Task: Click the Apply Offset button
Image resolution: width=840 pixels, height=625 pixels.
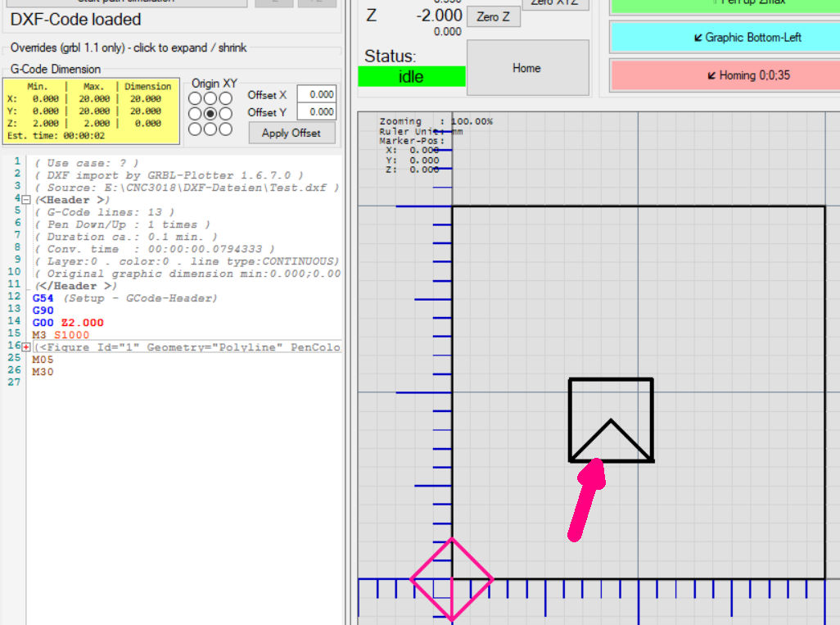Action: (x=292, y=133)
